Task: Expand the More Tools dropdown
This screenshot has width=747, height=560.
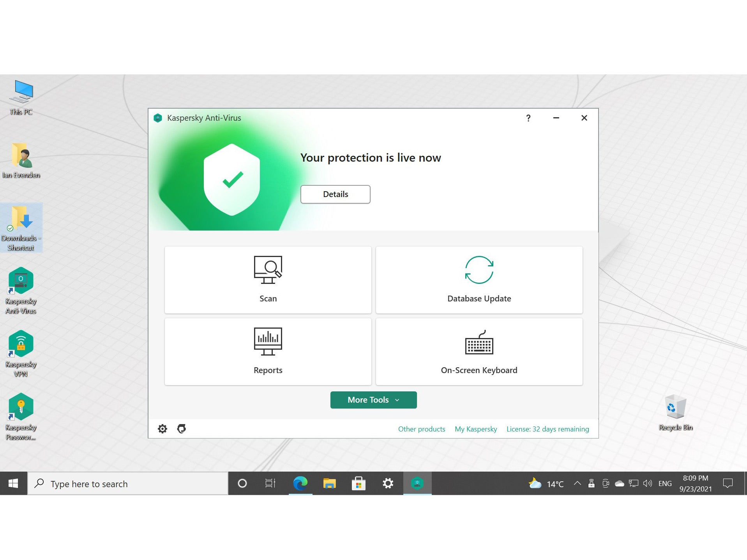Action: pos(373,400)
